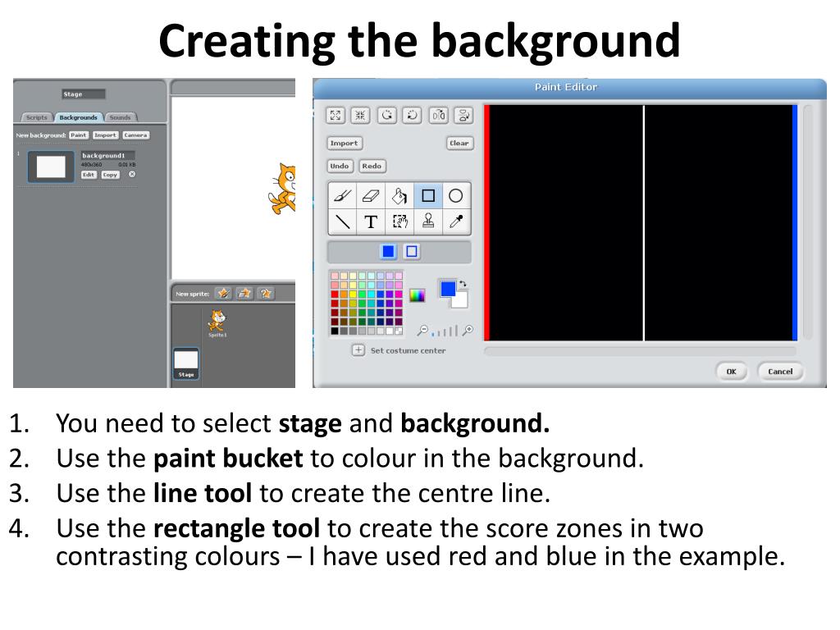The width and height of the screenshot is (840, 630).
Task: Click the paint new sprite icon
Action: tap(223, 293)
